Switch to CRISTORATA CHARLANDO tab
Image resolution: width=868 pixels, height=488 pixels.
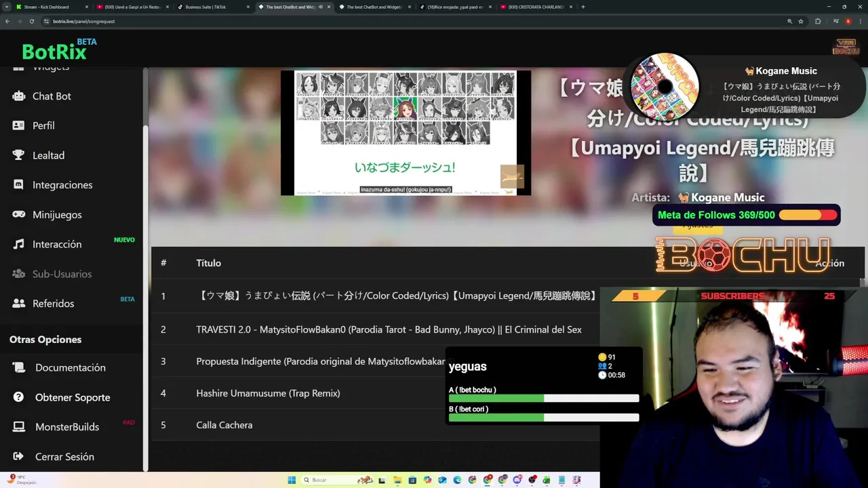tap(537, 7)
